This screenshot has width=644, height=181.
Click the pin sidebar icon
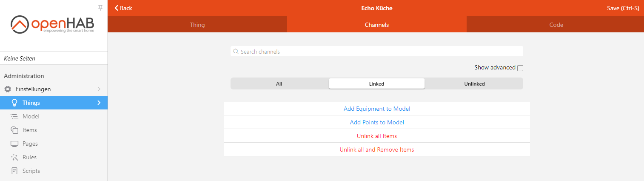point(100,8)
